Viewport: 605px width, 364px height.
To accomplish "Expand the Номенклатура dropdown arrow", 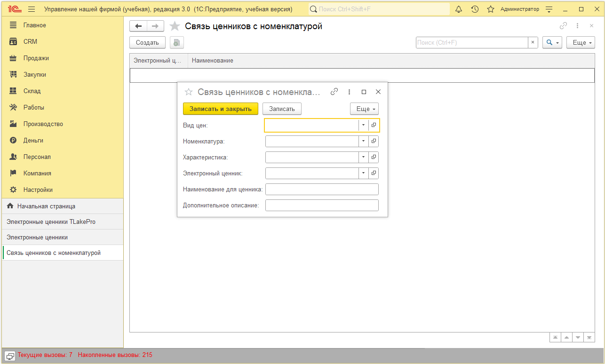I will click(363, 141).
